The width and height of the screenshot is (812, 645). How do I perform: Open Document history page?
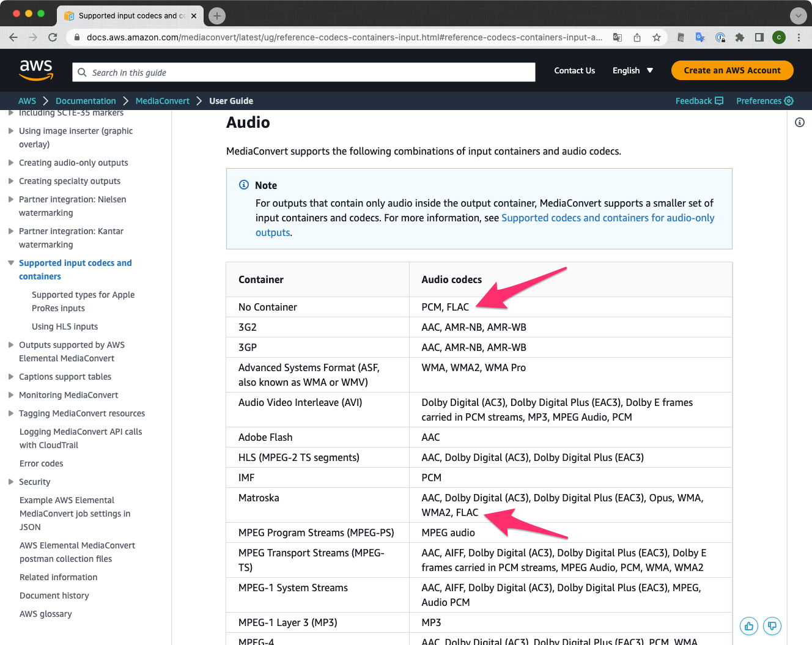pos(54,595)
